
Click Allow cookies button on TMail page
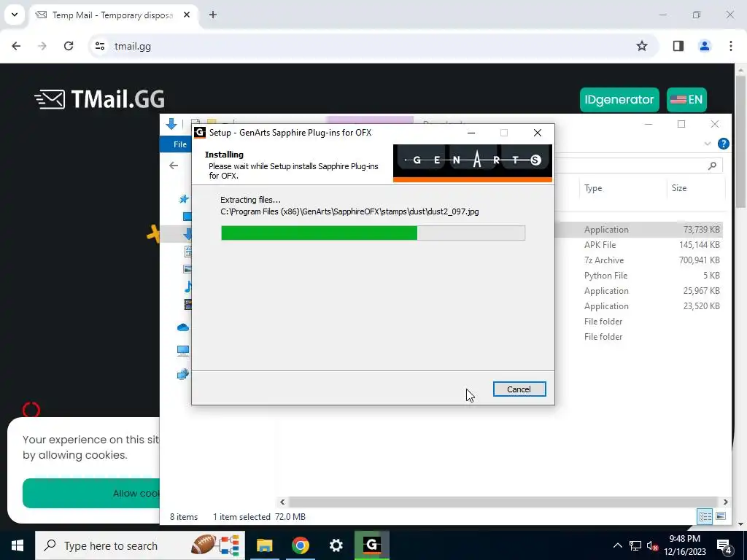tap(91, 494)
